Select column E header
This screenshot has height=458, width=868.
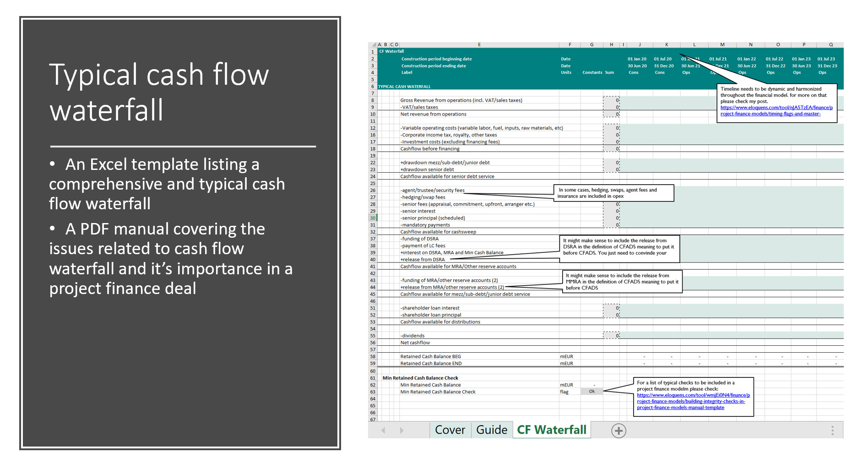click(x=479, y=45)
